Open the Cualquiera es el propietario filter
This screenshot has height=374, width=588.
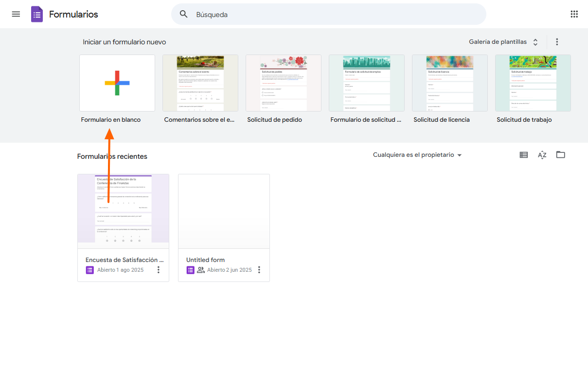(417, 154)
